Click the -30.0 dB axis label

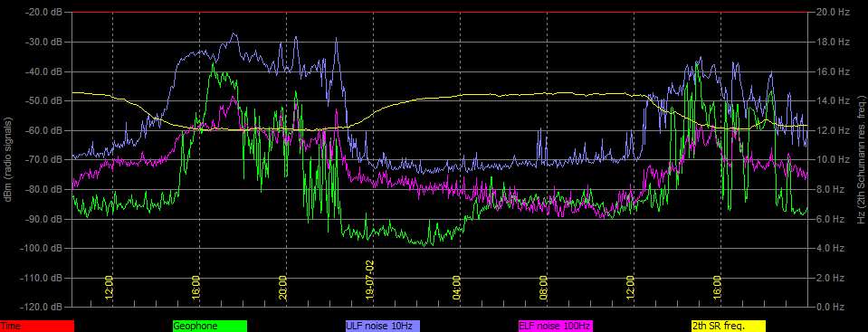(x=44, y=42)
